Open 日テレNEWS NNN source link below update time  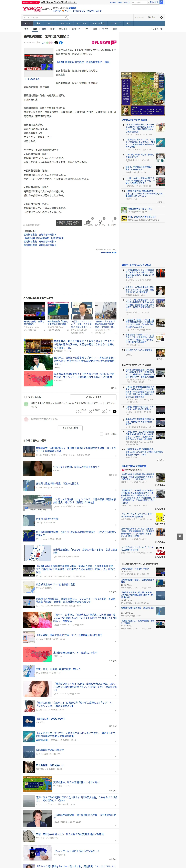click(x=108, y=253)
